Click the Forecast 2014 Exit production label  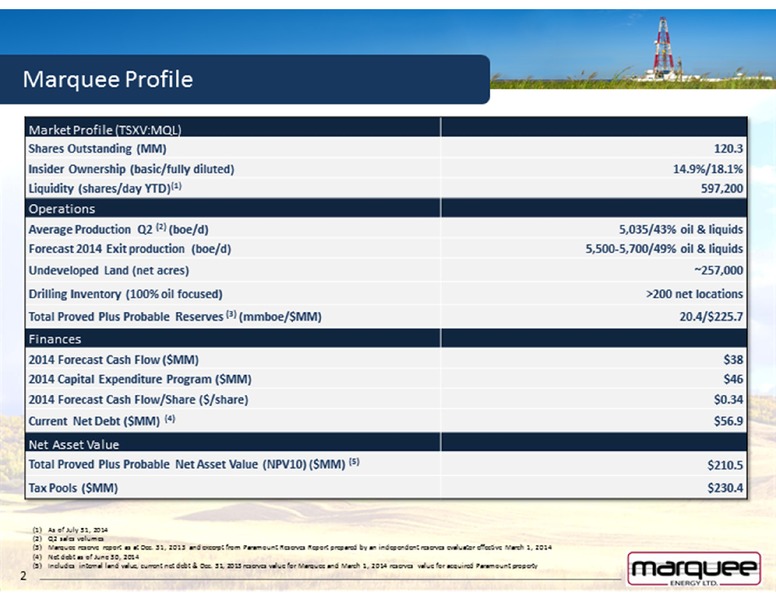[130, 249]
